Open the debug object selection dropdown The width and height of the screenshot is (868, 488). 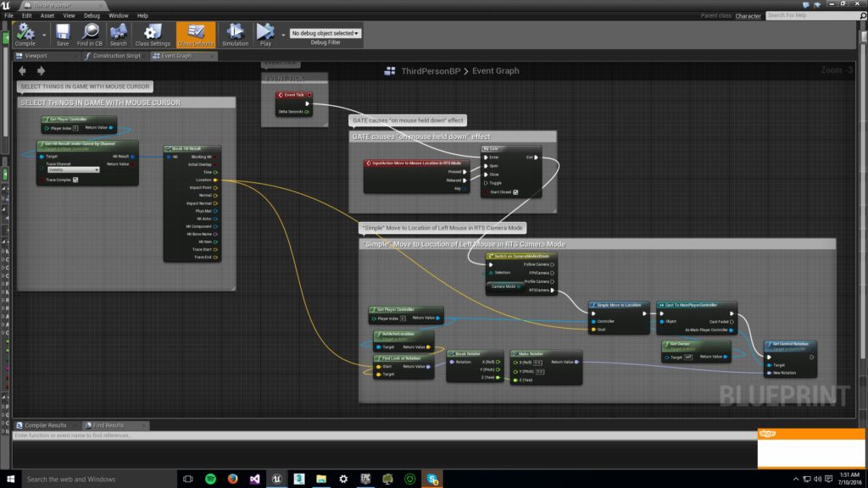coord(325,33)
